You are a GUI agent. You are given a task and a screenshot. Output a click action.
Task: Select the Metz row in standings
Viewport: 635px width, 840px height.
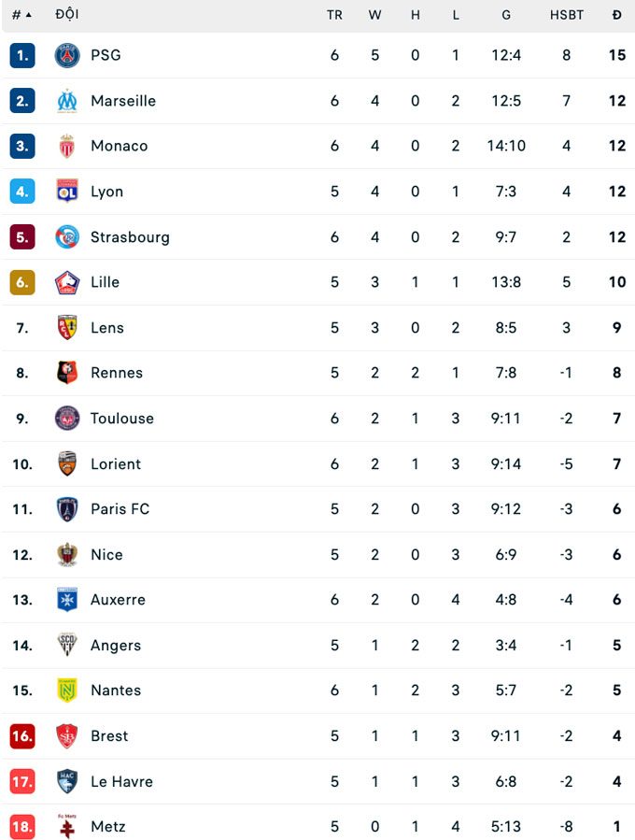[x=318, y=825]
